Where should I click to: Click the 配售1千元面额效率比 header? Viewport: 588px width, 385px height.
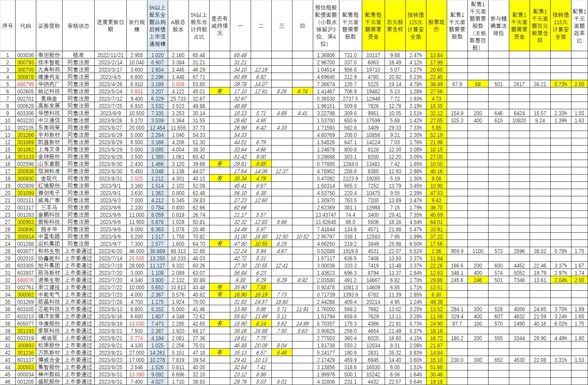(x=579, y=26)
